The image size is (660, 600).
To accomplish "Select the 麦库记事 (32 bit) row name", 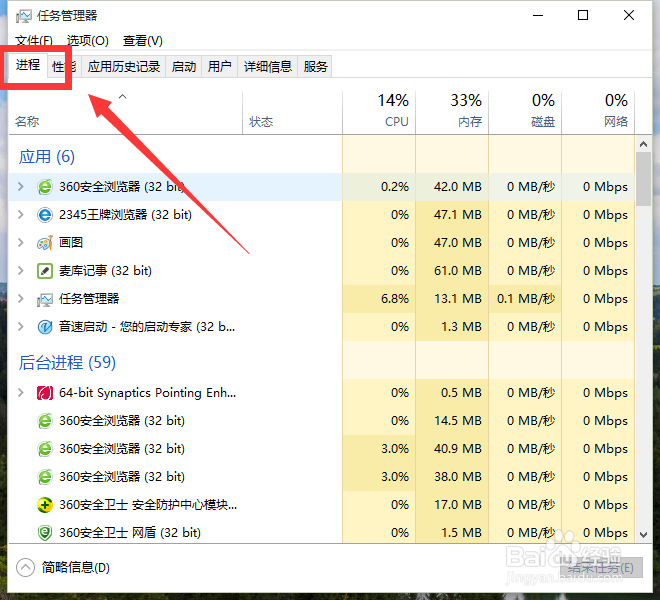I will pyautogui.click(x=105, y=271).
